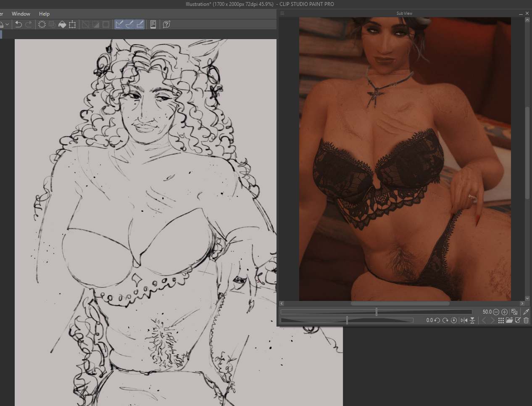Screen dimensions: 532x406
Task: Open the Sub View panel hamburger menu
Action: pyautogui.click(x=282, y=13)
